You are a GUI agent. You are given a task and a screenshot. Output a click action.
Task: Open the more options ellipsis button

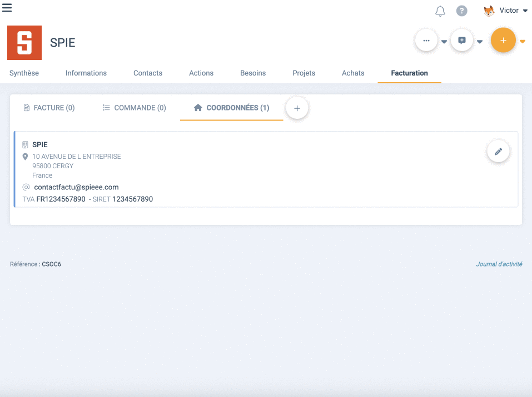click(x=426, y=41)
